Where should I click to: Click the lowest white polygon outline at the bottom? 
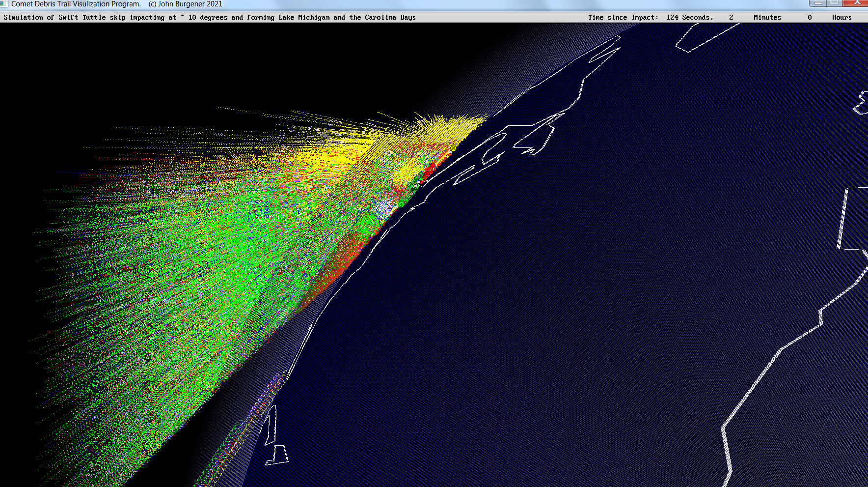277,455
